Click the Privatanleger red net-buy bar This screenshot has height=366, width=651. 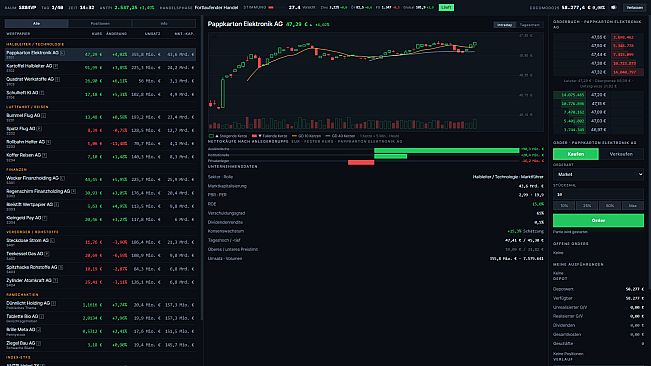point(361,162)
